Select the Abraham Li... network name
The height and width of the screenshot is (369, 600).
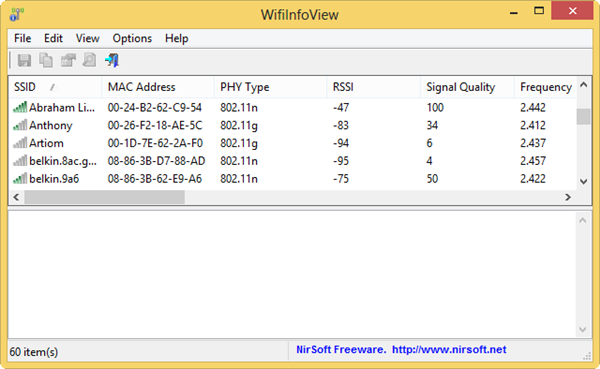coord(62,108)
